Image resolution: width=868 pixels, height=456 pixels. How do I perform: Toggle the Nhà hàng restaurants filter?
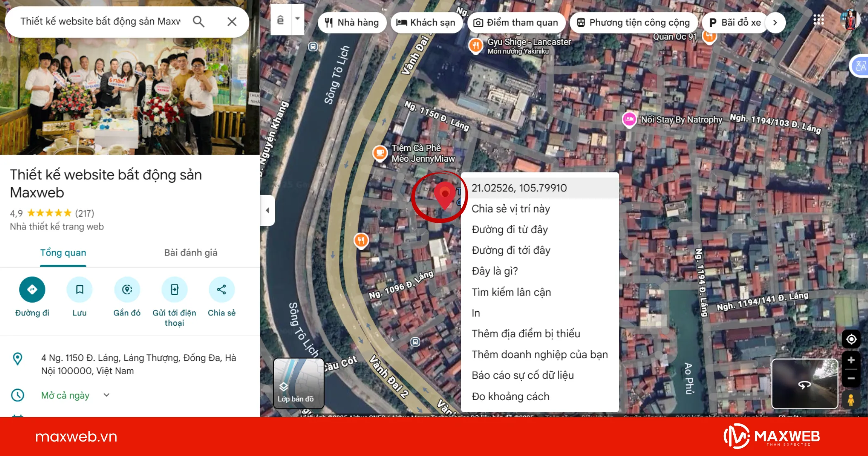click(352, 22)
